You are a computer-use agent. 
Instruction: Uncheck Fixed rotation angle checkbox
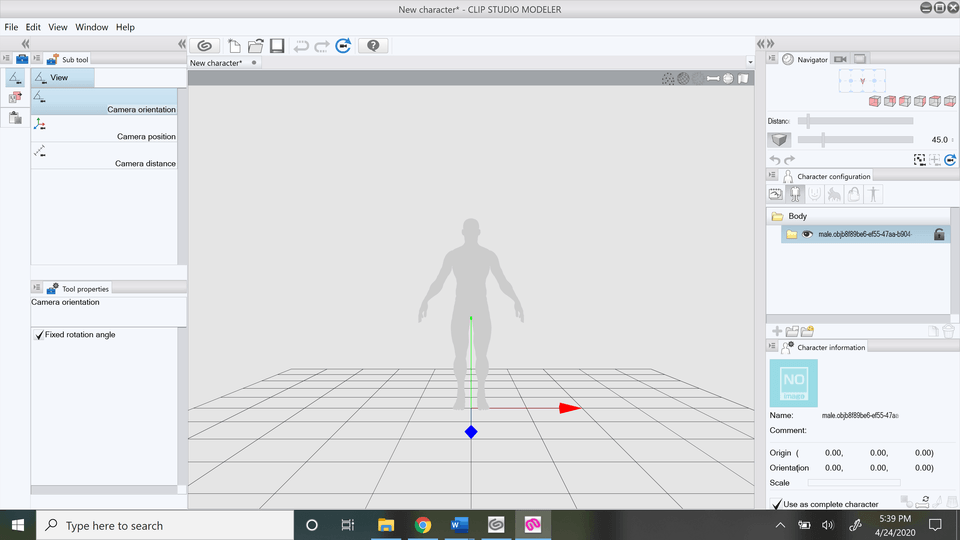point(39,335)
